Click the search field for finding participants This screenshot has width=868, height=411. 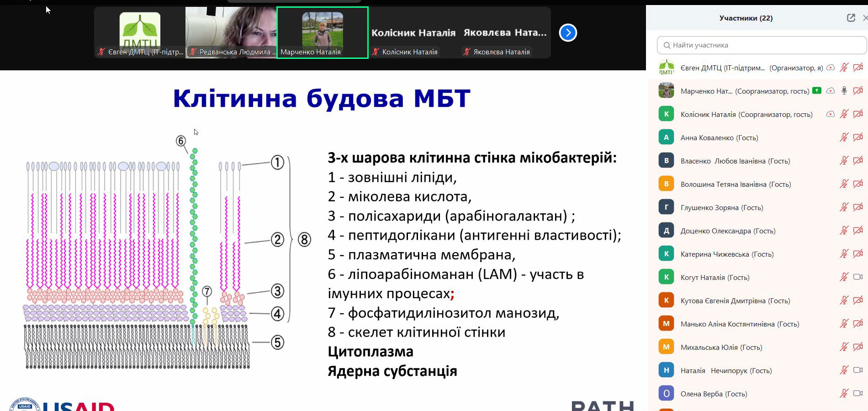[x=762, y=45]
